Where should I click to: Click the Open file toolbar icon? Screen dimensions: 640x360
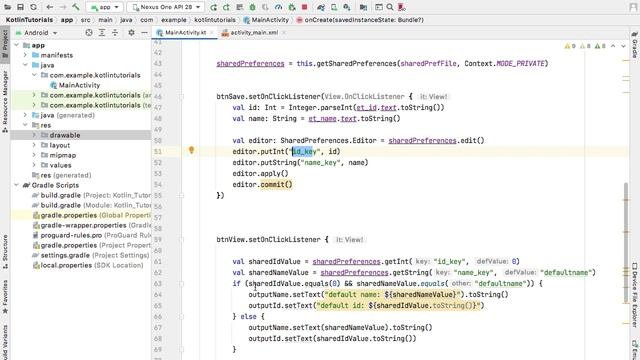tap(7, 7)
